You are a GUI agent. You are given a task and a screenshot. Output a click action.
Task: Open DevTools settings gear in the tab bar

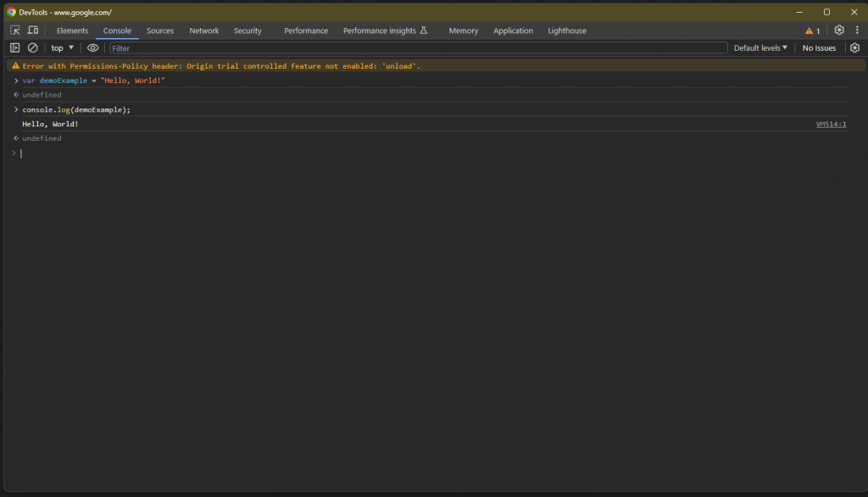click(x=839, y=31)
